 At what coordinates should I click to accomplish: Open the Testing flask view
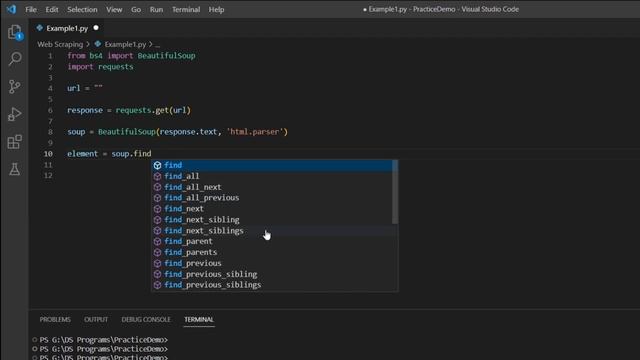[x=15, y=169]
